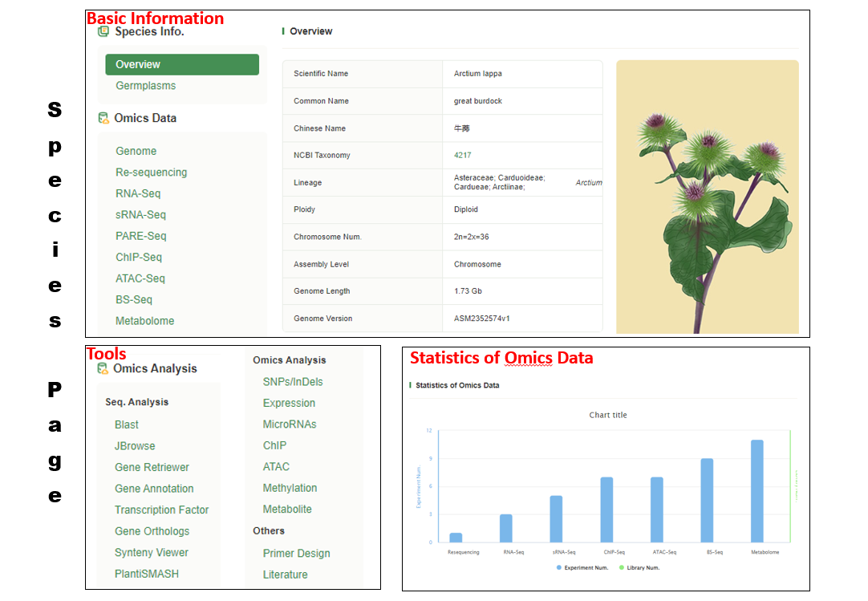Launch the JBrowse genome browser
This screenshot has width=868, height=601.
click(x=135, y=446)
